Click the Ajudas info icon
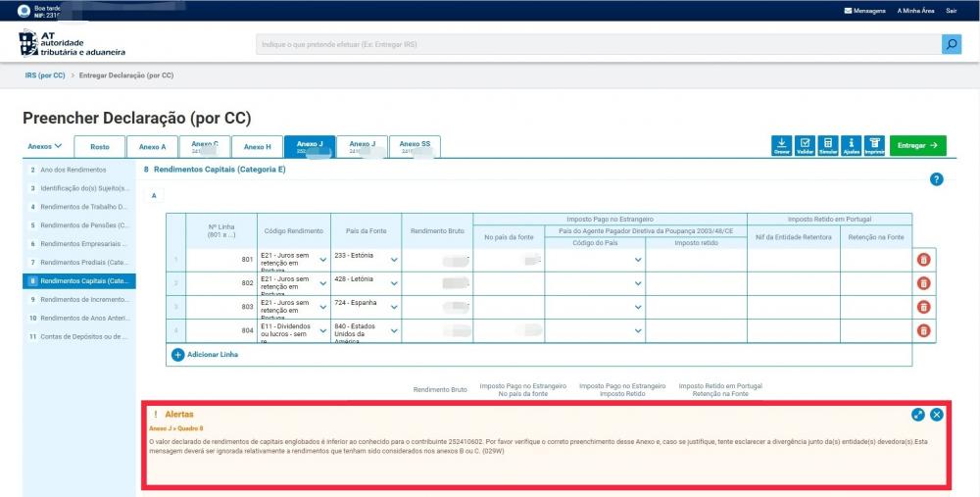Screen dimensions: 980x497 852,145
